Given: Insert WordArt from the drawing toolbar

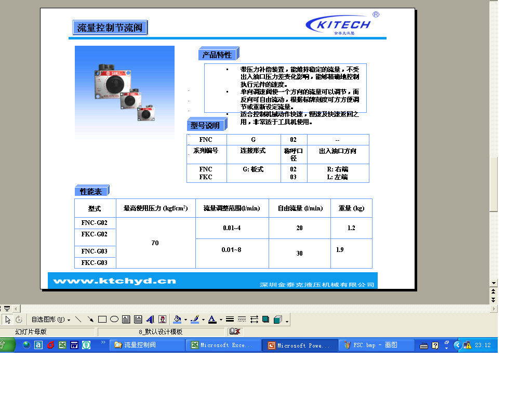Looking at the screenshot, I should pyautogui.click(x=150, y=320).
